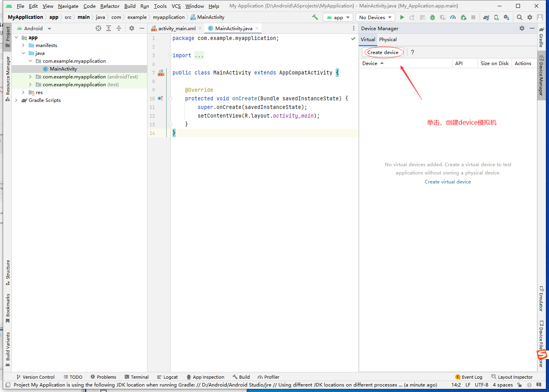Screen dimensions: 549x392
Task: Click the Version Control button
Action: pos(35,377)
